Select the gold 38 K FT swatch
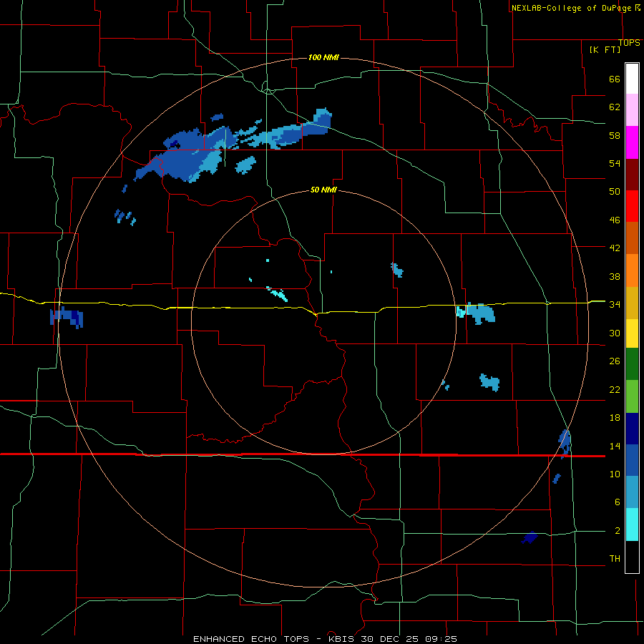644x644 pixels. (x=632, y=303)
